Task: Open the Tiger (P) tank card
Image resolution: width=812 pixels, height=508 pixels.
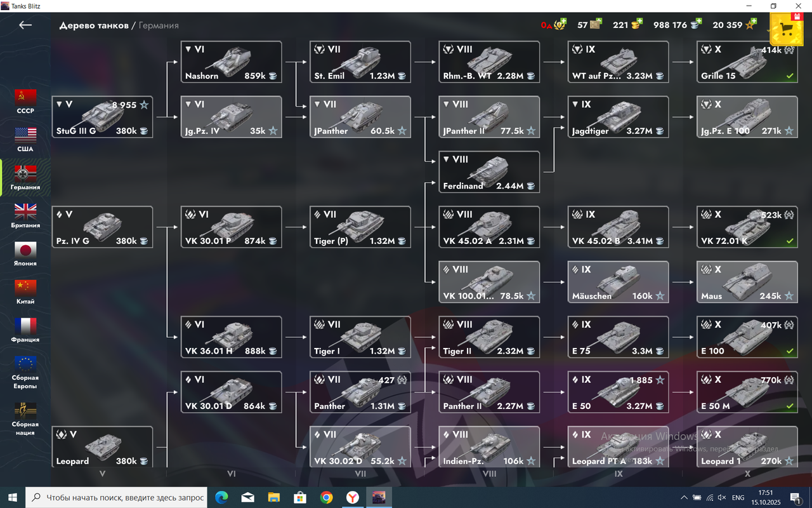Action: click(x=360, y=227)
